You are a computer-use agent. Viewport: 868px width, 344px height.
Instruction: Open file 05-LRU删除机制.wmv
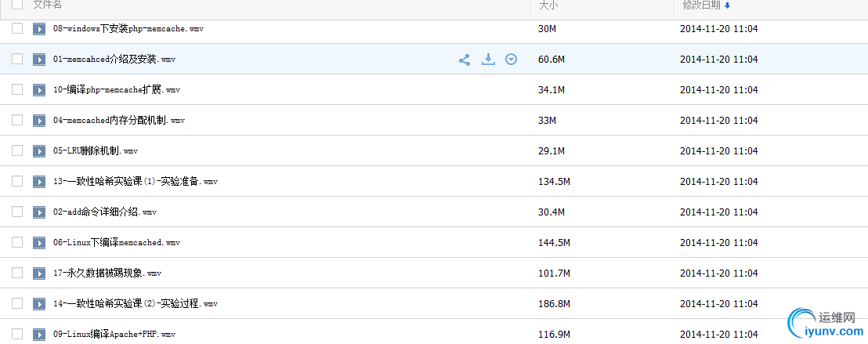click(x=96, y=150)
